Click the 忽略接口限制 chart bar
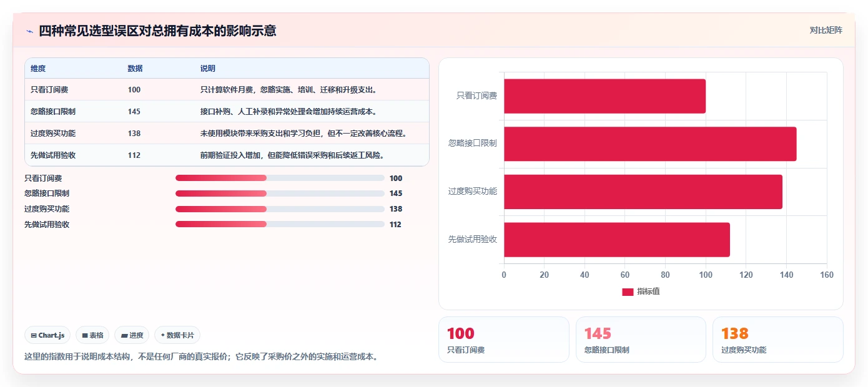The height and width of the screenshot is (387, 868). [x=650, y=144]
